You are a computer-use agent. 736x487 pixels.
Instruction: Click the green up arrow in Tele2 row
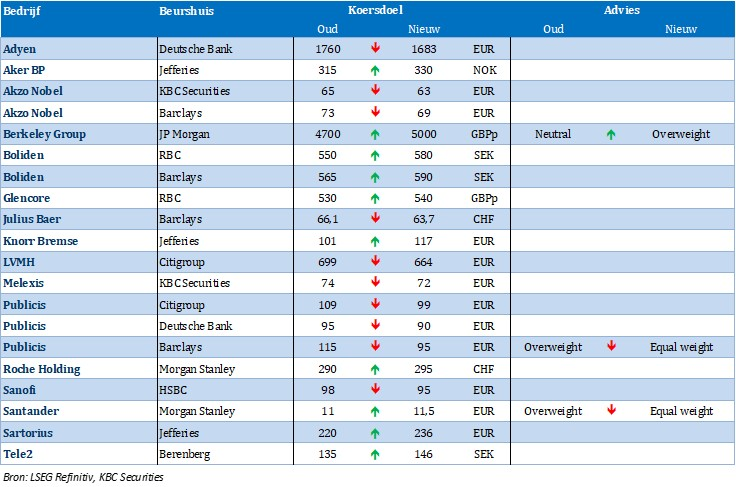pos(375,454)
